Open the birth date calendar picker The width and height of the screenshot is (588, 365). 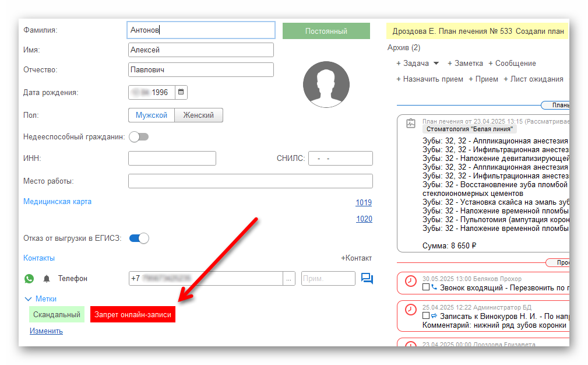pos(181,92)
